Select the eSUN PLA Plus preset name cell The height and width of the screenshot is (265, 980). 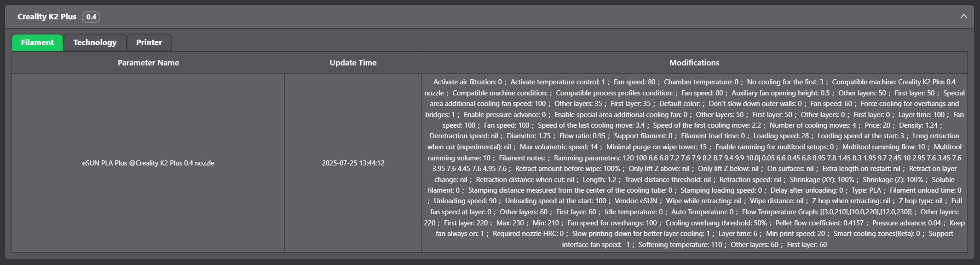pyautogui.click(x=148, y=163)
